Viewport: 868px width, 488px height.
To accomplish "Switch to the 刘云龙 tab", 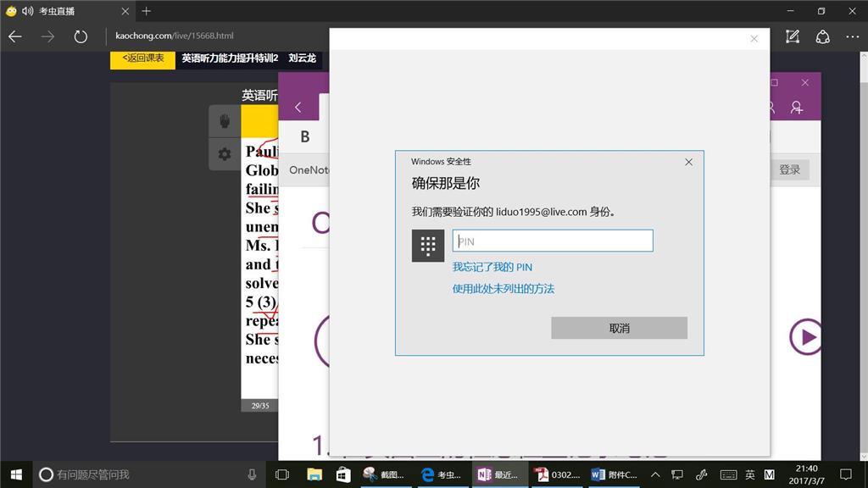I will point(303,58).
